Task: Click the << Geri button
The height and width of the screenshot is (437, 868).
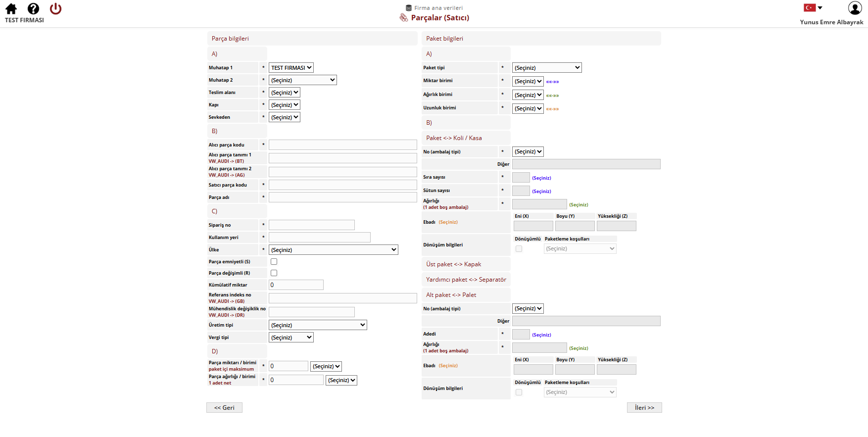Action: [x=224, y=408]
